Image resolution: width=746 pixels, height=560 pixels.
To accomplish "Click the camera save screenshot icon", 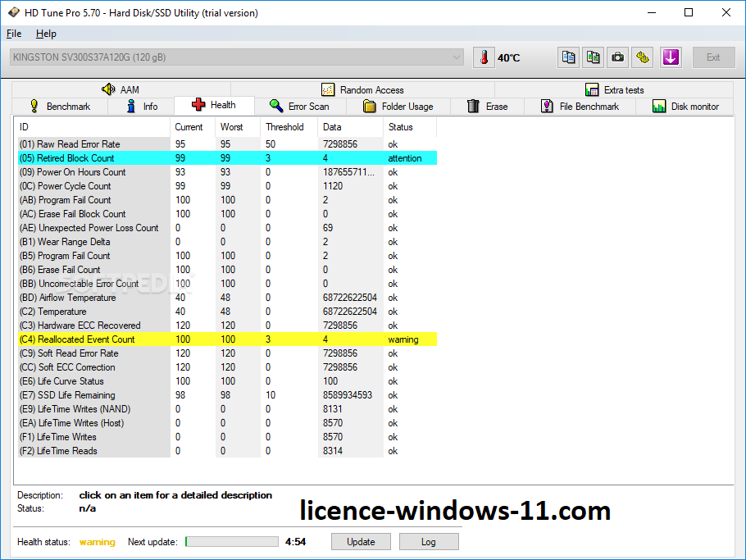I will (618, 57).
